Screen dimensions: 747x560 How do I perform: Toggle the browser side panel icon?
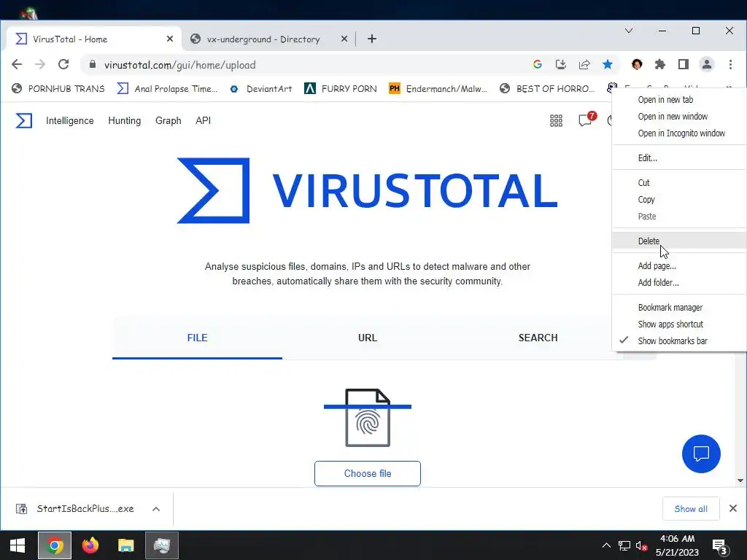[683, 64]
